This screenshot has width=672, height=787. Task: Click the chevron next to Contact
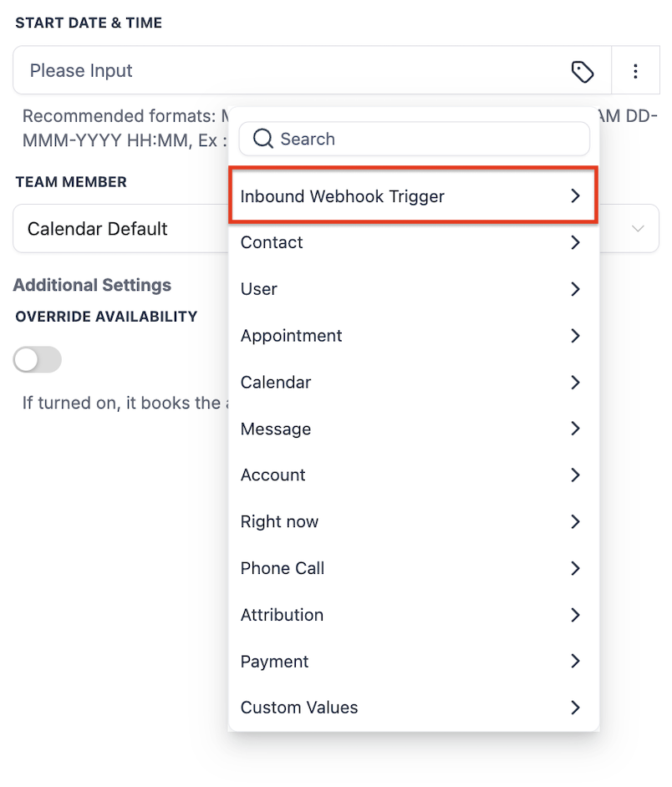pyautogui.click(x=576, y=242)
